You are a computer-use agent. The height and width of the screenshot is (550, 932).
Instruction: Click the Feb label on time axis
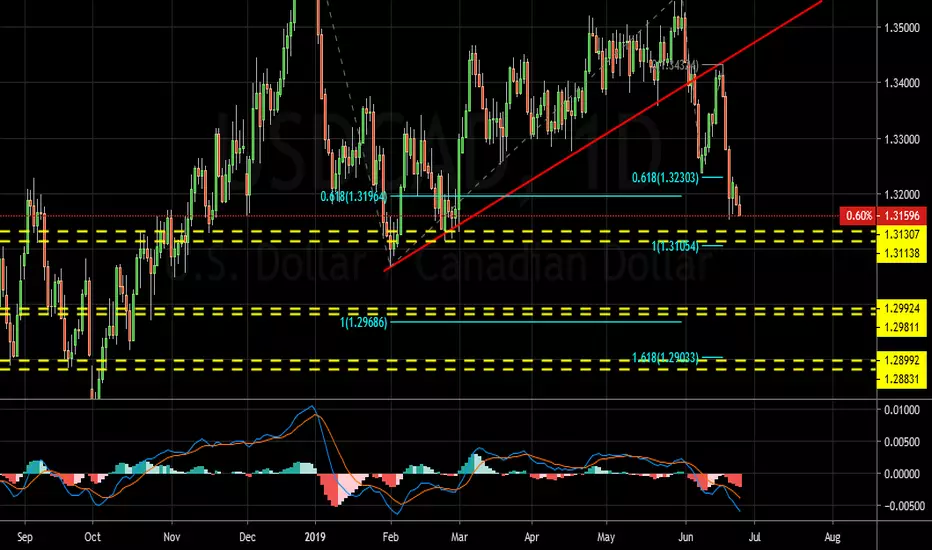point(390,537)
